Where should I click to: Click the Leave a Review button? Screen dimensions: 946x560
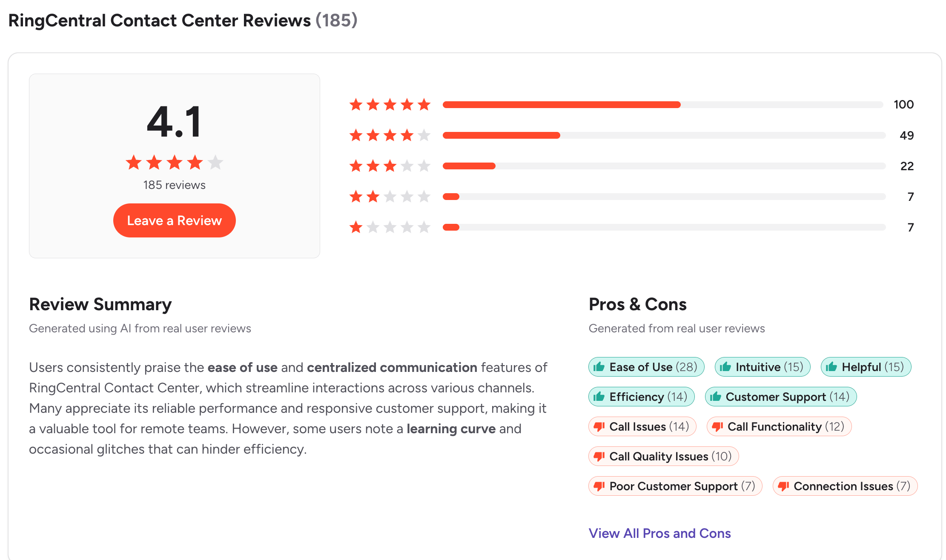tap(174, 220)
